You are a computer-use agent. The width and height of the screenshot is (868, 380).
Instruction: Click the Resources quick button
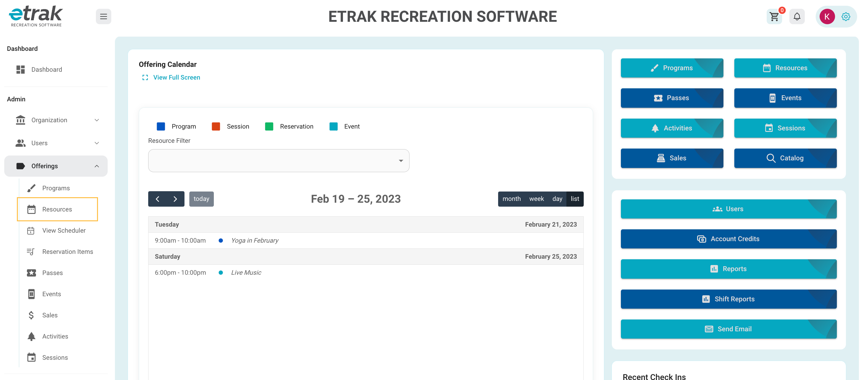(x=785, y=68)
